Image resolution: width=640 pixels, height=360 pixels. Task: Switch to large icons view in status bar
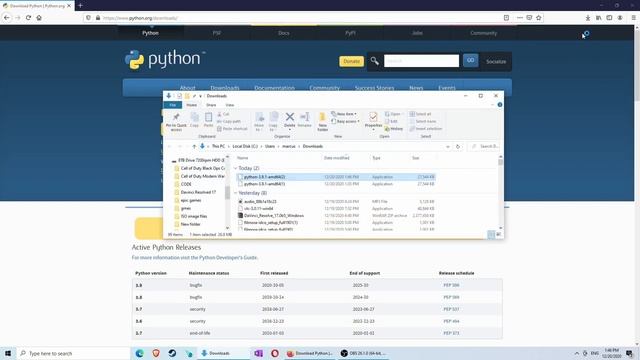[x=499, y=234]
